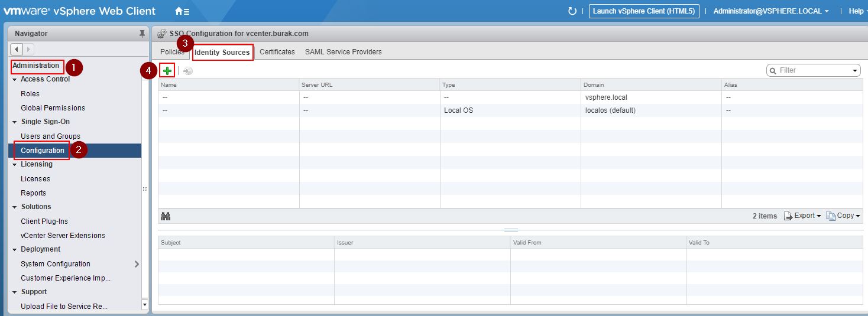
Task: Sort by the Issuer column header
Action: pyautogui.click(x=422, y=243)
